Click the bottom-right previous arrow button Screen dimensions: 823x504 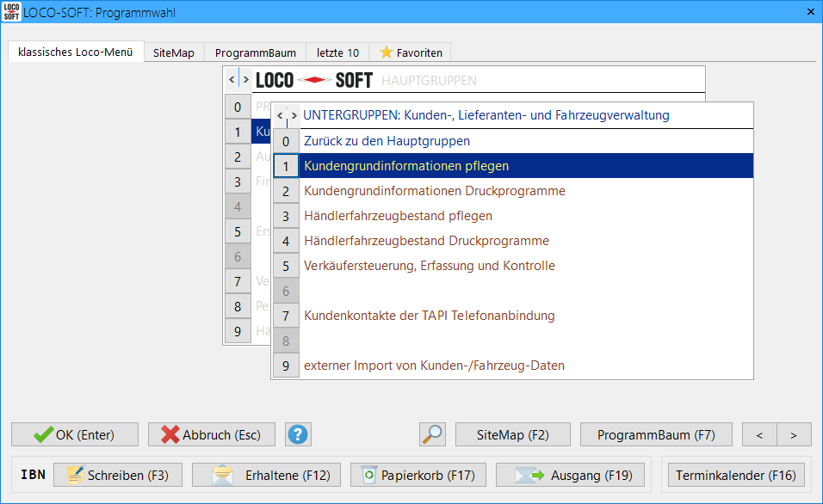click(759, 434)
